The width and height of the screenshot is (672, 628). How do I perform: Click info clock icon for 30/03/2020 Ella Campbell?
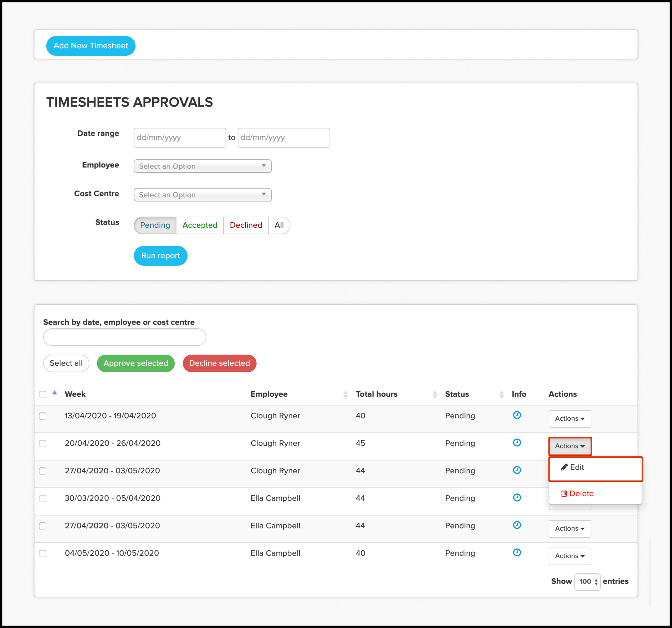(x=517, y=497)
